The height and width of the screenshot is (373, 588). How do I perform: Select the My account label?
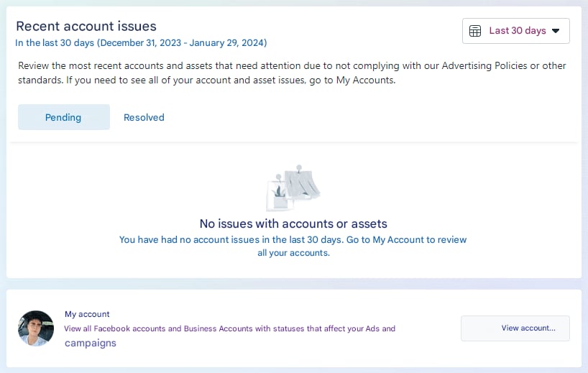(x=87, y=314)
